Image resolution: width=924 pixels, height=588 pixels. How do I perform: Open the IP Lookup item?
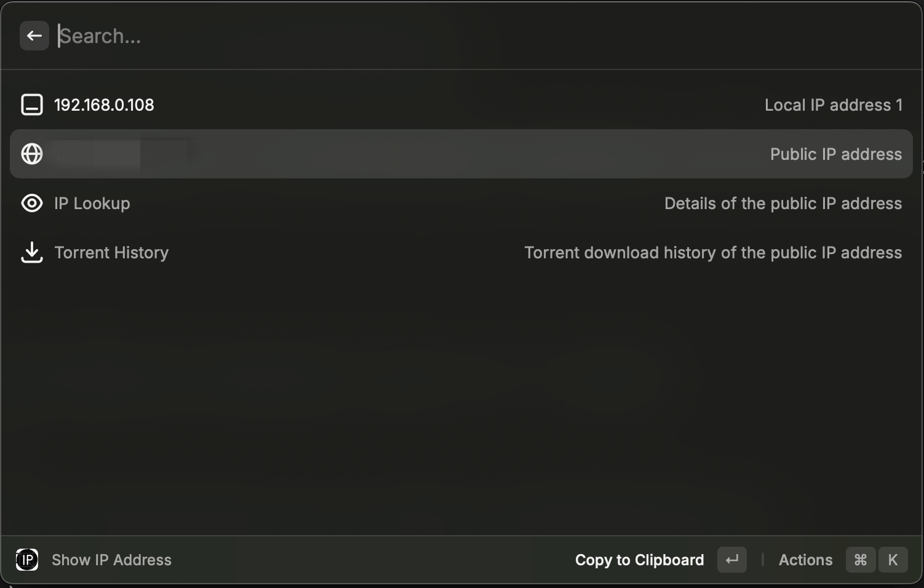click(x=92, y=204)
